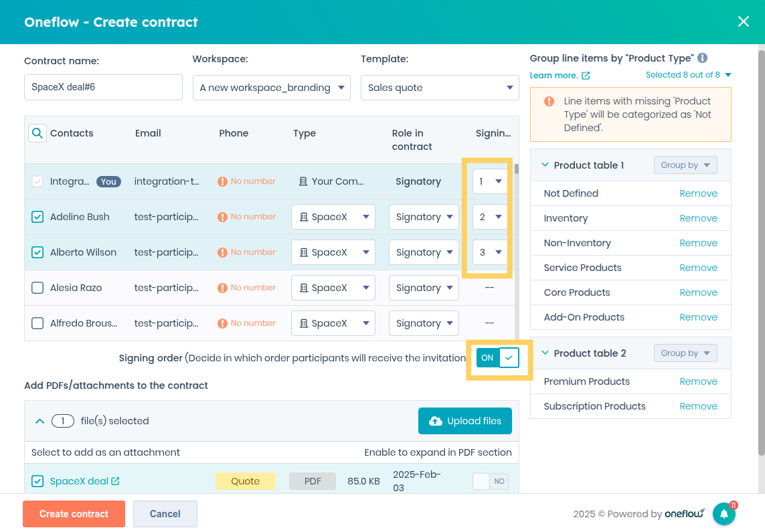Click the PDF badge on SpaceX deal
Screen dimensions: 765x532
[313, 481]
